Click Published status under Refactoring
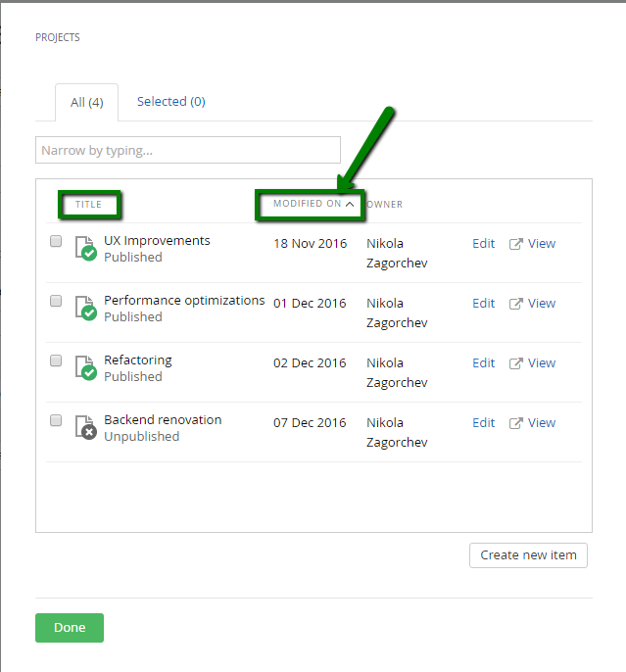The width and height of the screenshot is (626, 672). (133, 377)
